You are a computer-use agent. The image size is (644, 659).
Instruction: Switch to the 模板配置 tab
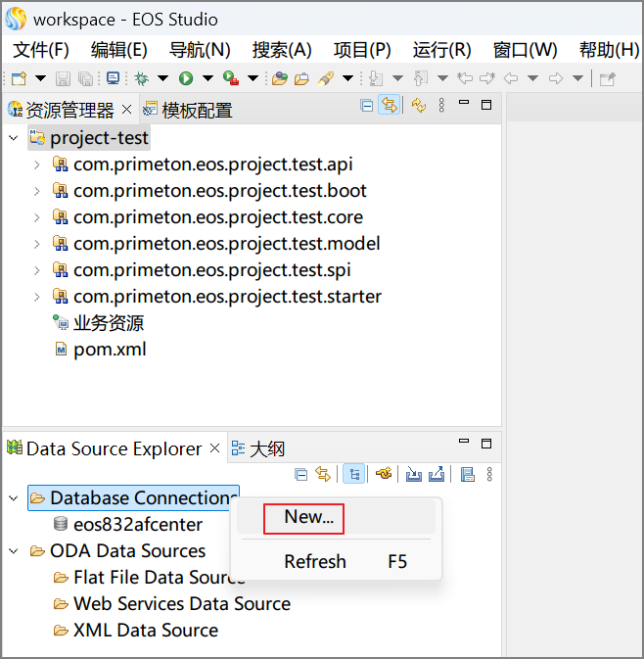coord(196,111)
